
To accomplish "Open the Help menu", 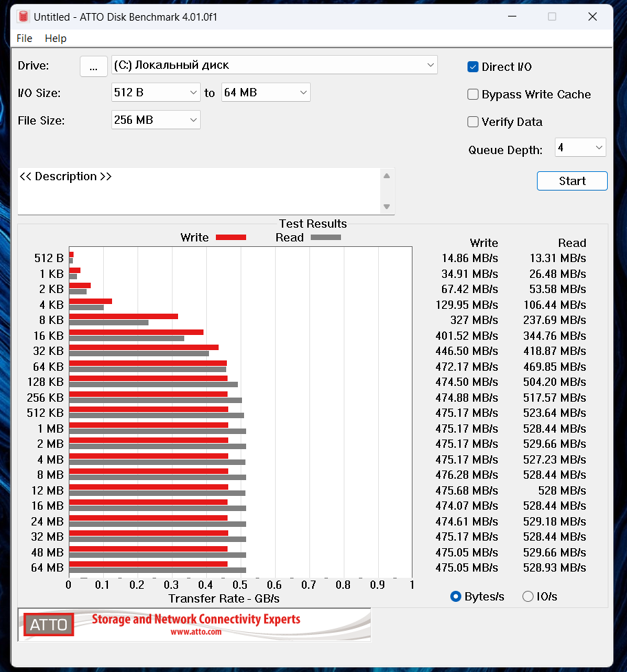I will point(56,39).
